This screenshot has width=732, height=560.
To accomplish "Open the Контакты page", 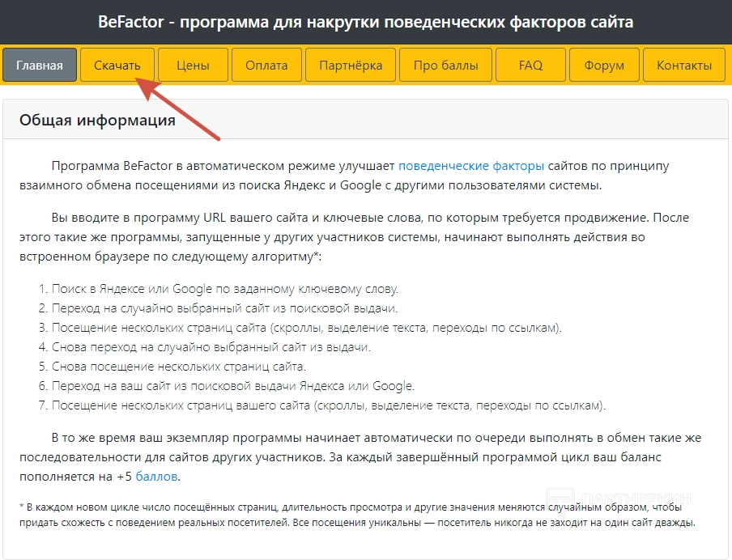I will coord(684,65).
